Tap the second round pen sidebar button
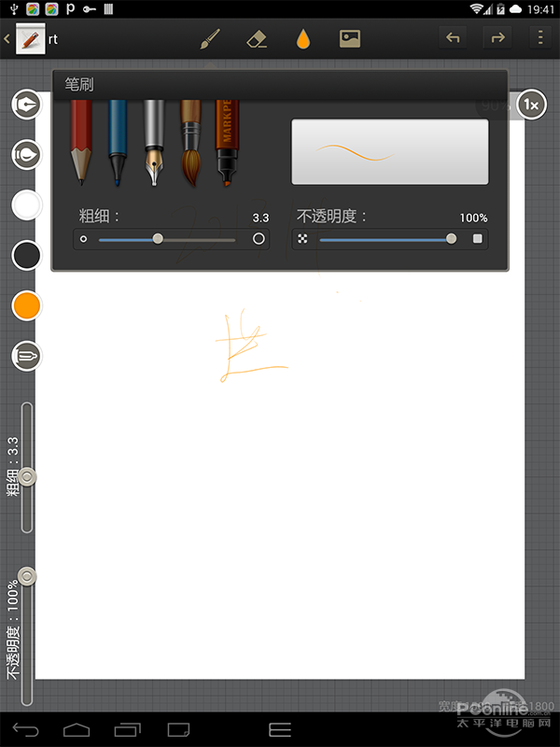 coord(27,154)
